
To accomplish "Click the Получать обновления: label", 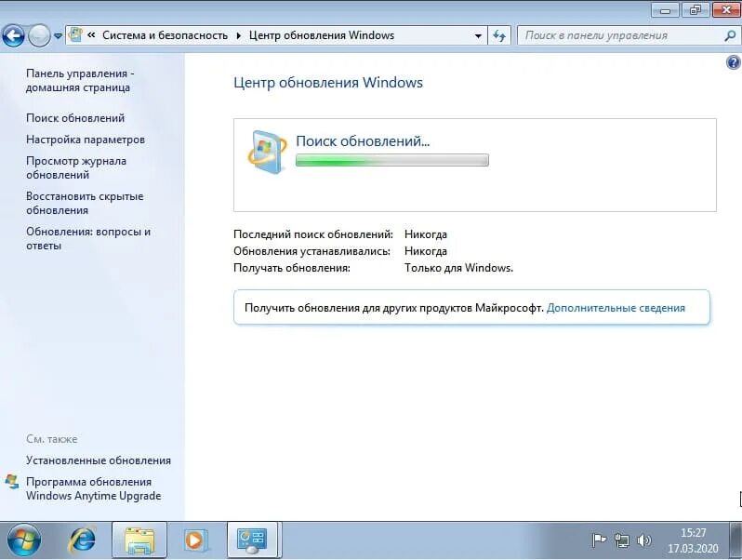I will [x=292, y=268].
